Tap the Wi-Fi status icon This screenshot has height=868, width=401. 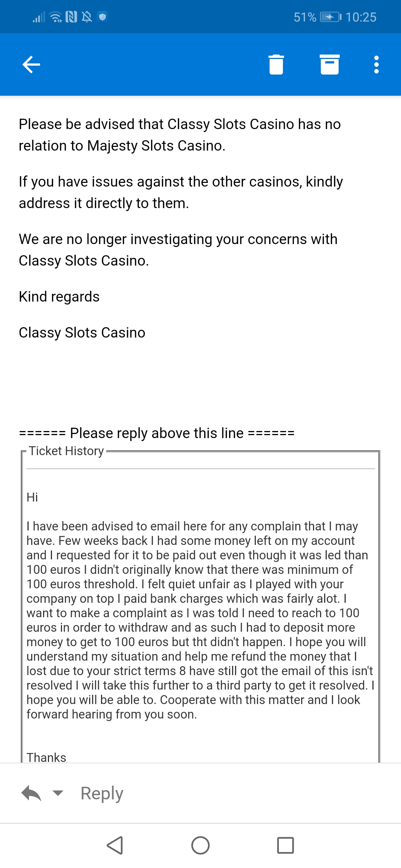pos(56,17)
